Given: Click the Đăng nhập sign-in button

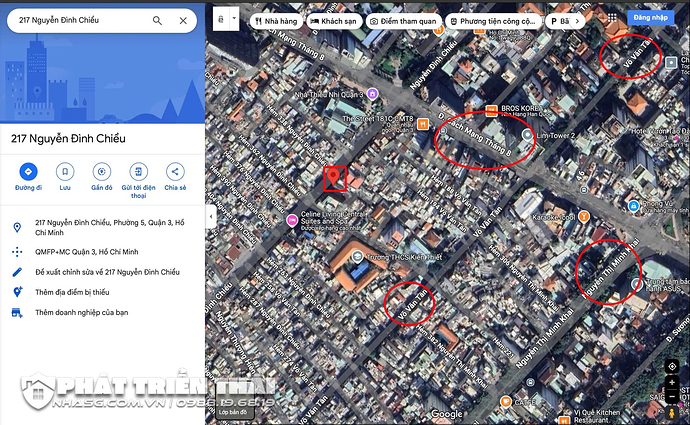Looking at the screenshot, I should click(x=650, y=18).
